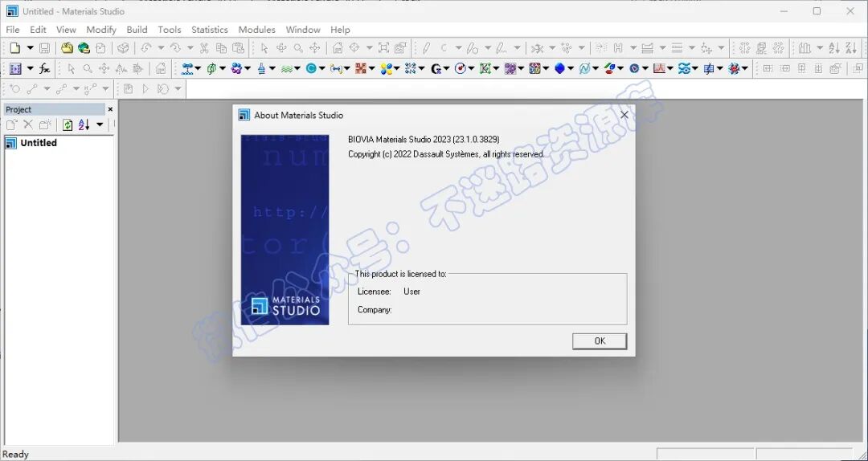Viewport: 868px width, 461px height.
Task: Click the Copy icon in top toolbar
Action: [x=221, y=48]
